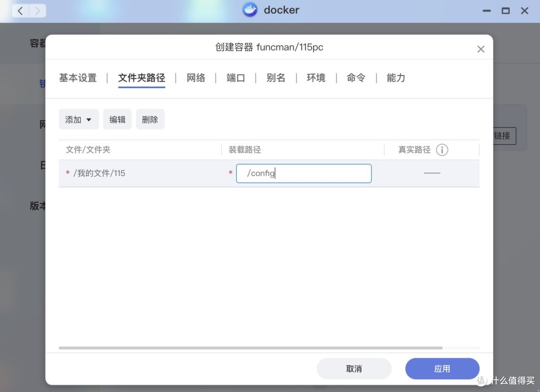The width and height of the screenshot is (540, 392).
Task: Click the 删除 button
Action: point(150,119)
